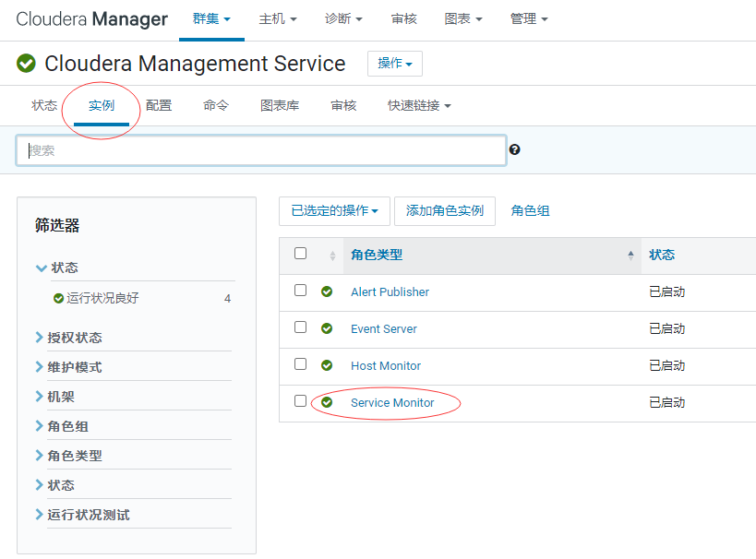The image size is (756, 559).
Task: Open the 主机 dropdown menu
Action: (x=278, y=19)
